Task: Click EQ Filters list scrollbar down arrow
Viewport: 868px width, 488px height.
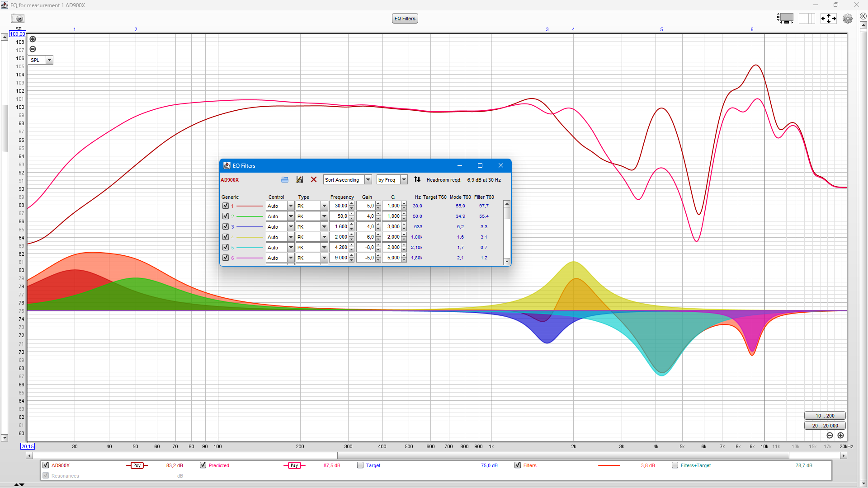Action: point(507,261)
